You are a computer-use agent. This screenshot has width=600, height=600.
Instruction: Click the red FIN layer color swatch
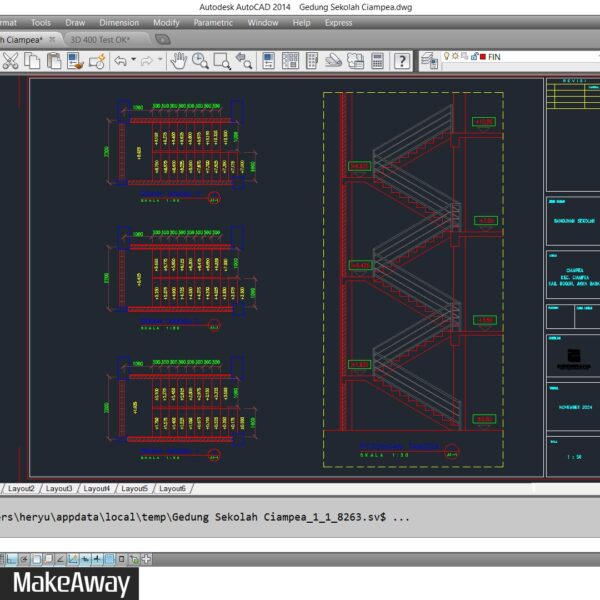[x=485, y=57]
